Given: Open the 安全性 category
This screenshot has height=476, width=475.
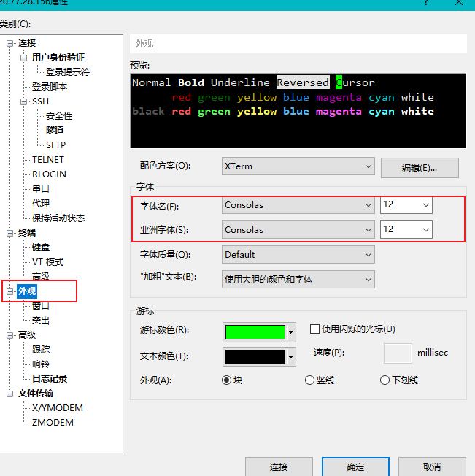Looking at the screenshot, I should pos(59,116).
